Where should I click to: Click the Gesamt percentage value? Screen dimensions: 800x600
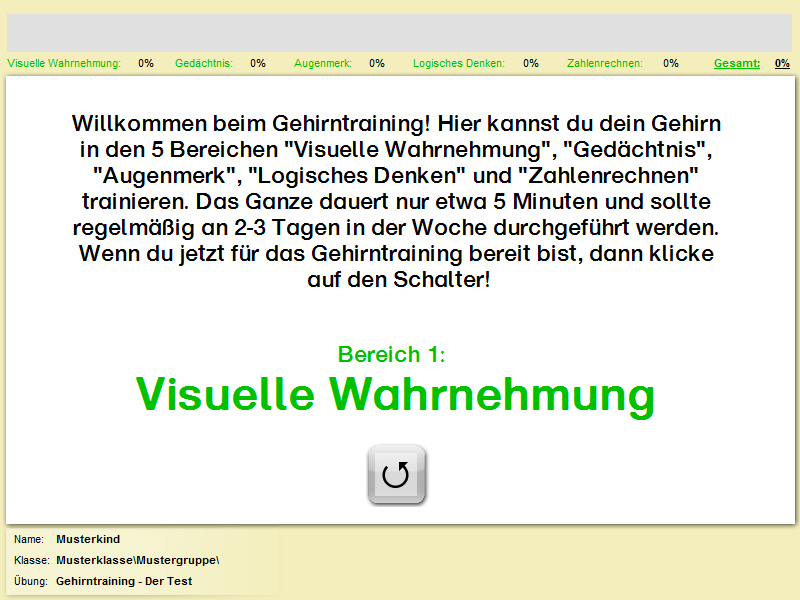pyautogui.click(x=782, y=63)
